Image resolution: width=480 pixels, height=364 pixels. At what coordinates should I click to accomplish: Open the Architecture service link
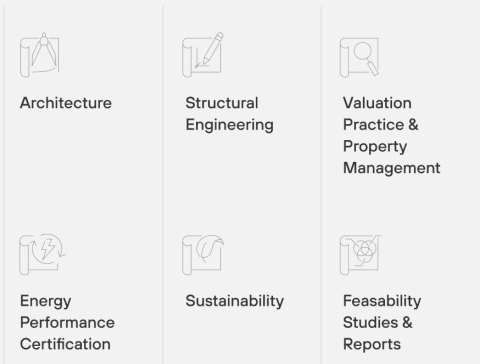click(66, 103)
